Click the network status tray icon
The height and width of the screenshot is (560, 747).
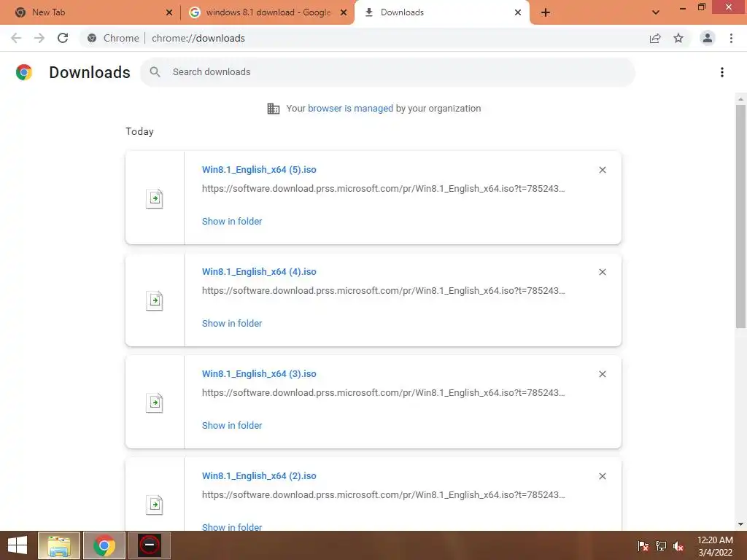[661, 545]
